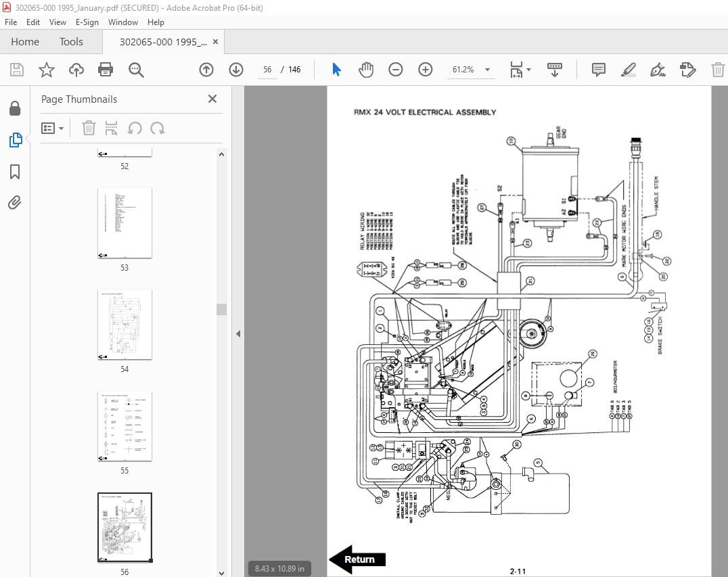Open the Edit menu
728x577 pixels.
tap(33, 22)
